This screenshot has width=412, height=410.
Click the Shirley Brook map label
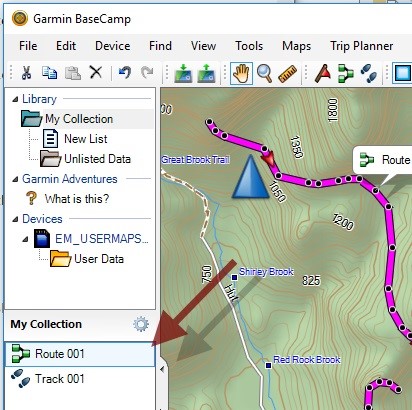[x=266, y=272]
